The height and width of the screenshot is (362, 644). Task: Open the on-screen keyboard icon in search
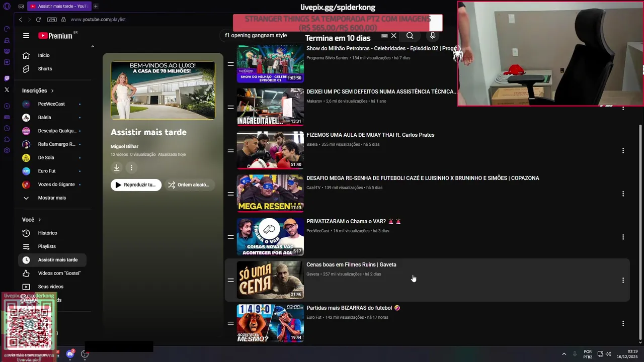coord(384,36)
